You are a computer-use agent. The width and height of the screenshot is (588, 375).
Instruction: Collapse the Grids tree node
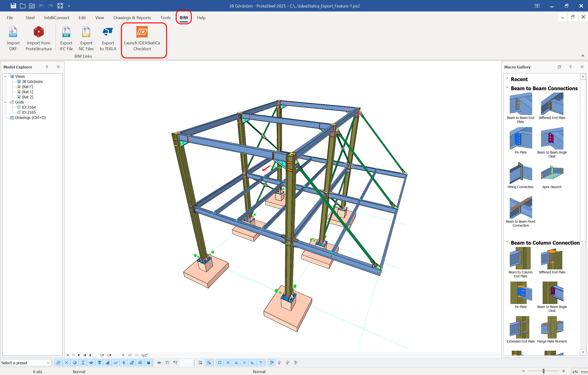click(5, 102)
